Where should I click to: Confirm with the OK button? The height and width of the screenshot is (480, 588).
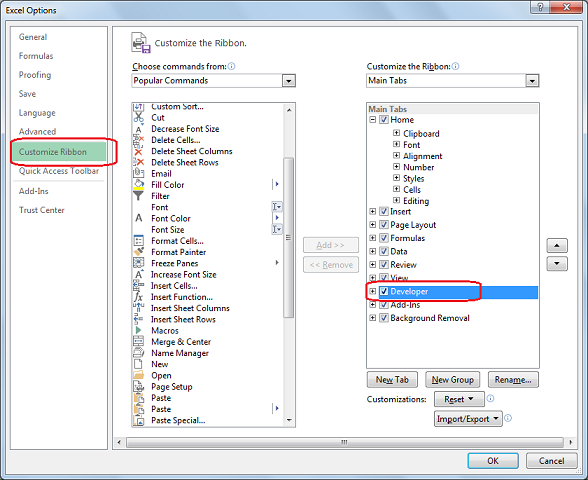(x=493, y=460)
